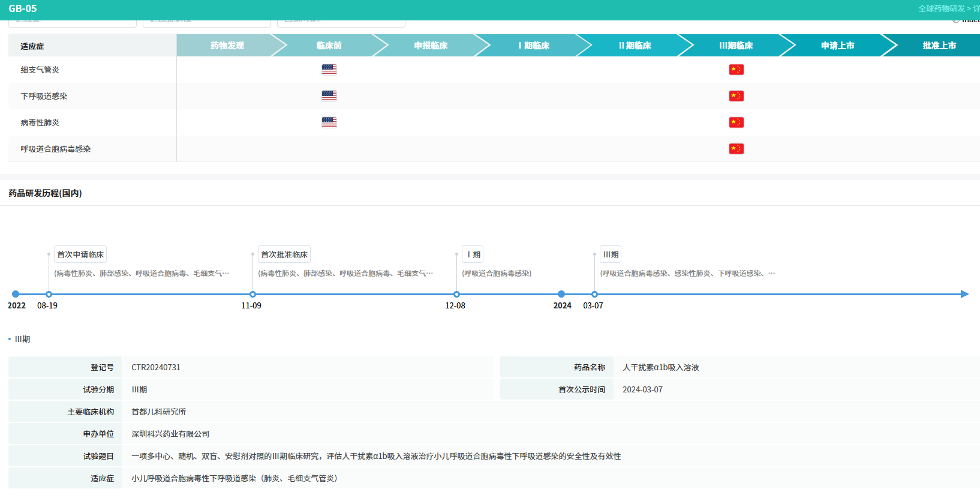Click the III期临床 stage header
The image size is (980, 498).
(x=735, y=46)
